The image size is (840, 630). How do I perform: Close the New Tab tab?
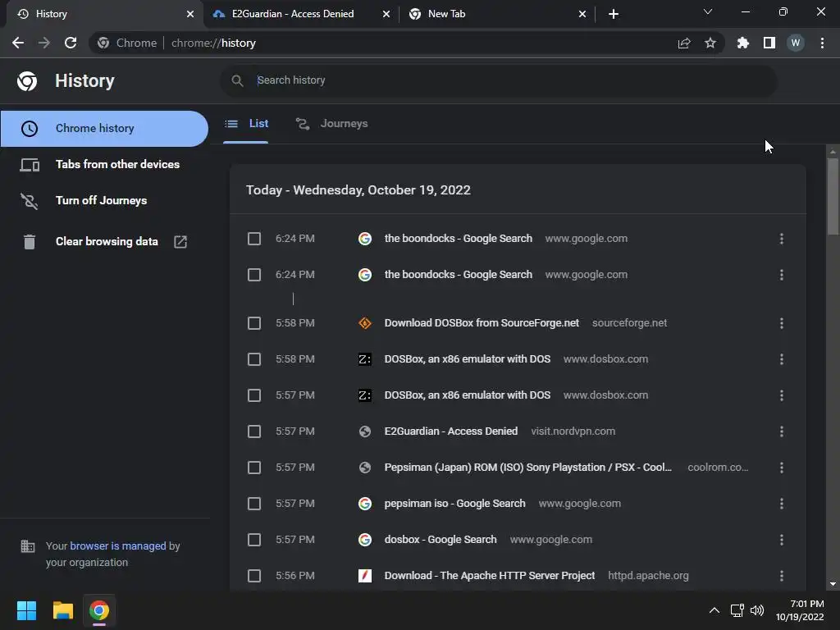(x=582, y=14)
